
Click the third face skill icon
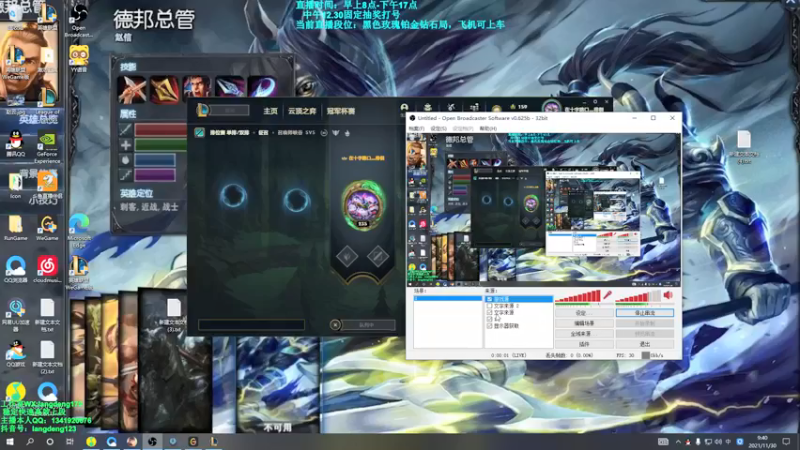click(197, 89)
